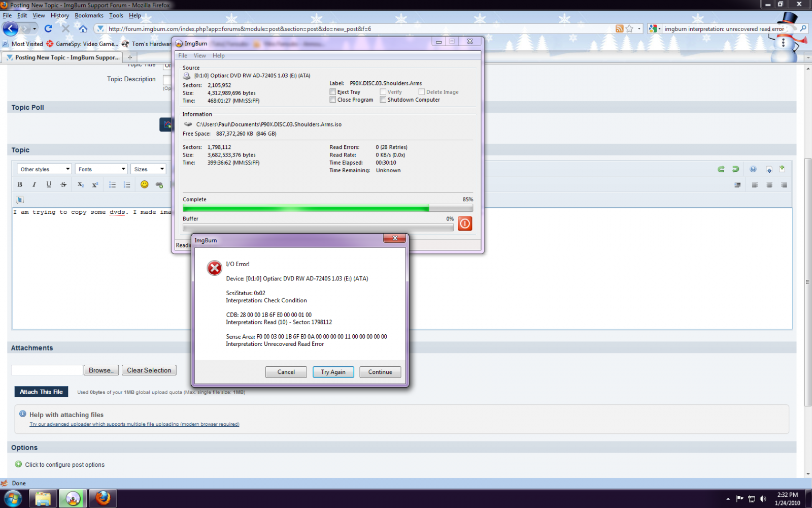
Task: Open the Fonts dropdown
Action: coord(101,169)
